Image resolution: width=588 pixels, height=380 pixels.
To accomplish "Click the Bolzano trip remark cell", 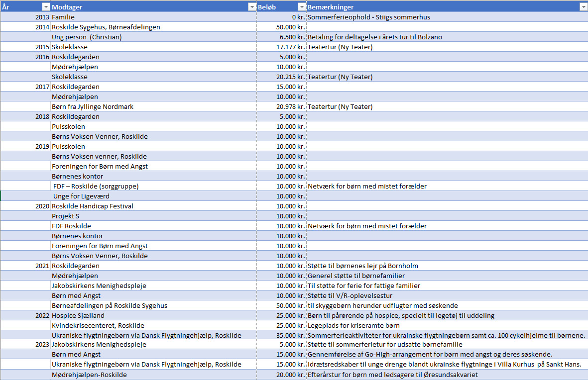I will [447, 37].
